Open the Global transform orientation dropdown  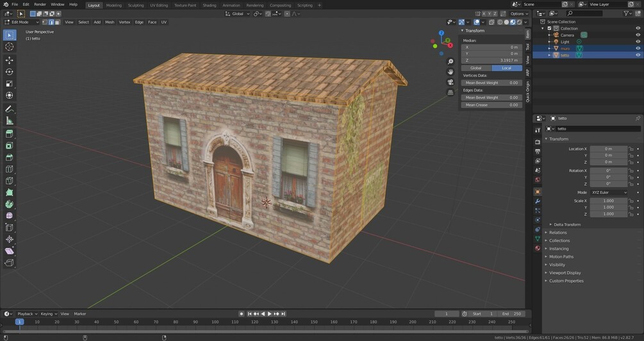(x=237, y=13)
